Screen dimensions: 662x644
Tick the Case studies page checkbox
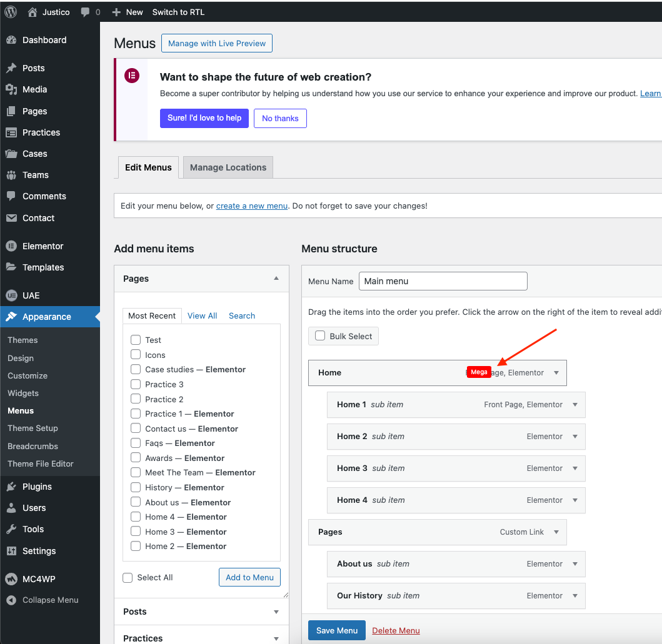point(135,369)
